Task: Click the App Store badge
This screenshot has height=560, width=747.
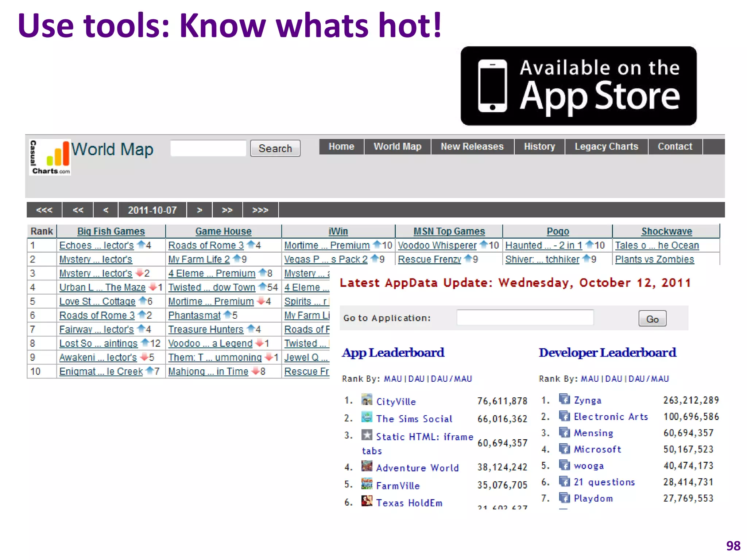Action: coord(578,86)
